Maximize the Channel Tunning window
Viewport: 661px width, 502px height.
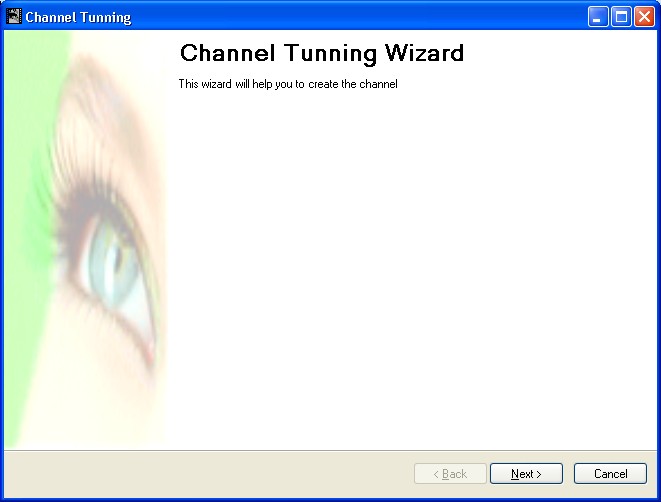click(621, 17)
